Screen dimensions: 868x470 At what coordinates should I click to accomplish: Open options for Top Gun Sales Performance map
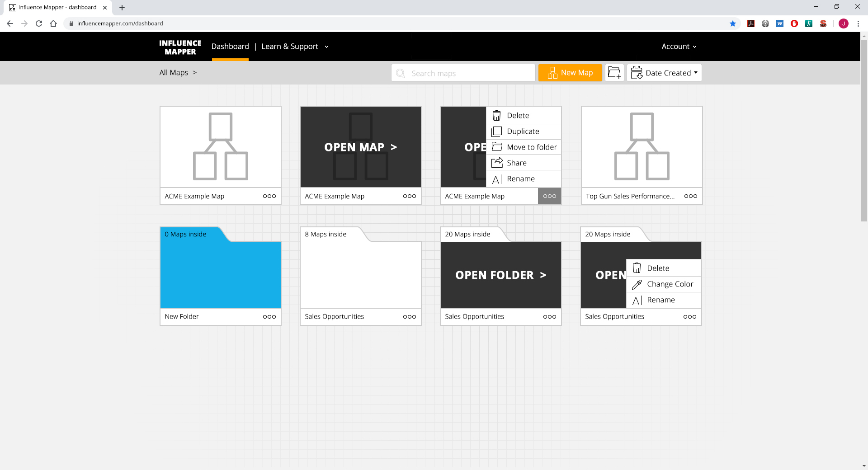(691, 196)
